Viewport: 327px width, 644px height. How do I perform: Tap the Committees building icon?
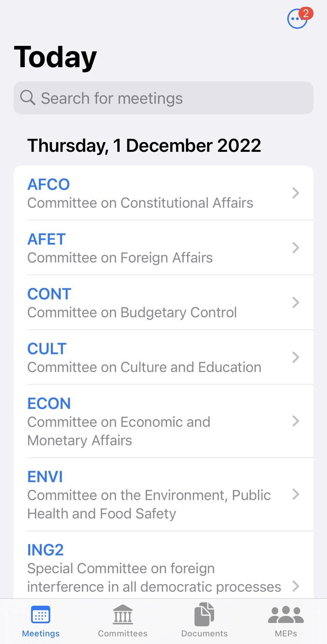click(122, 615)
